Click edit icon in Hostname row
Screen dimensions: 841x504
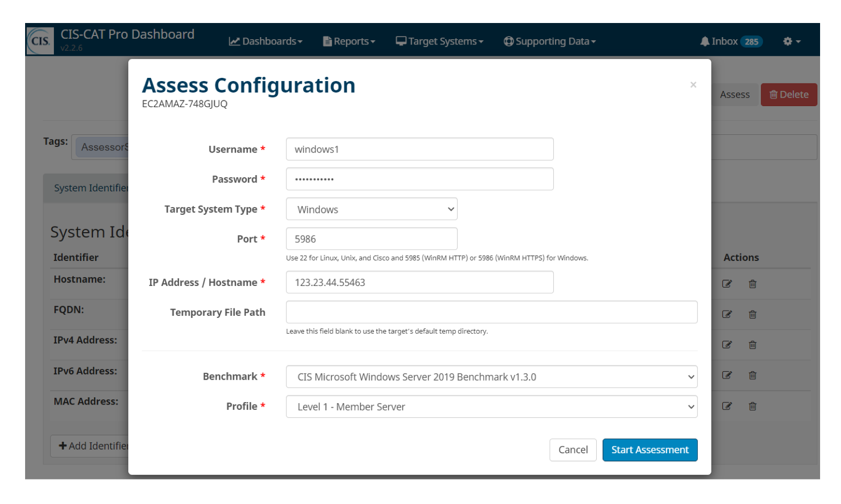(726, 284)
